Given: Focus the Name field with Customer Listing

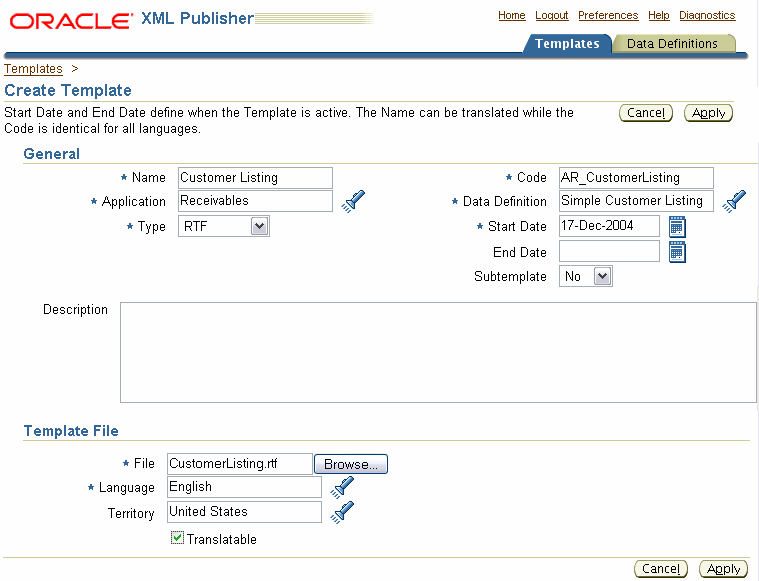Looking at the screenshot, I should (x=255, y=178).
